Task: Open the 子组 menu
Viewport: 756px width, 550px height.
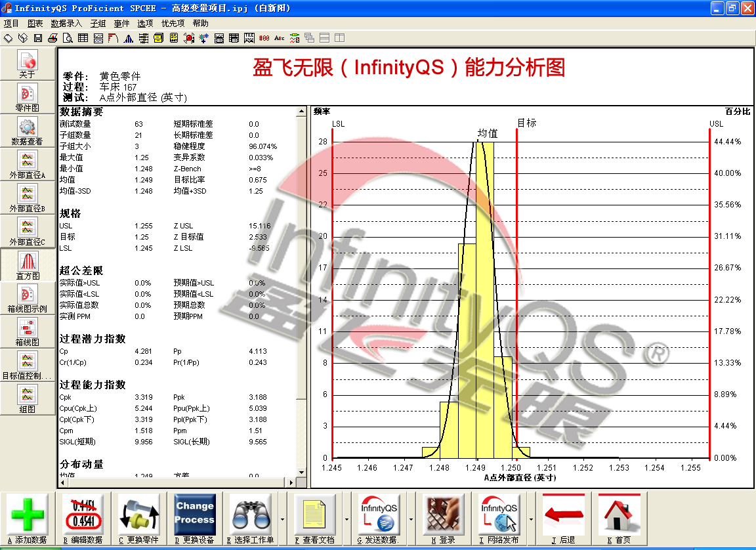Action: [x=98, y=23]
